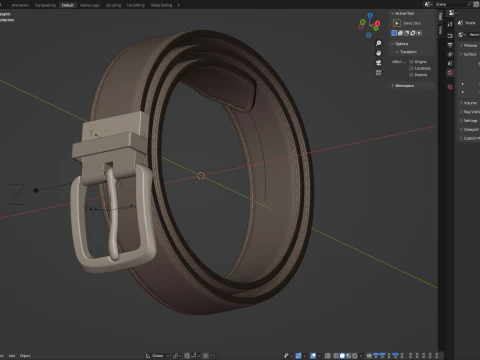Open the Animation workspace tab

(x=20, y=5)
